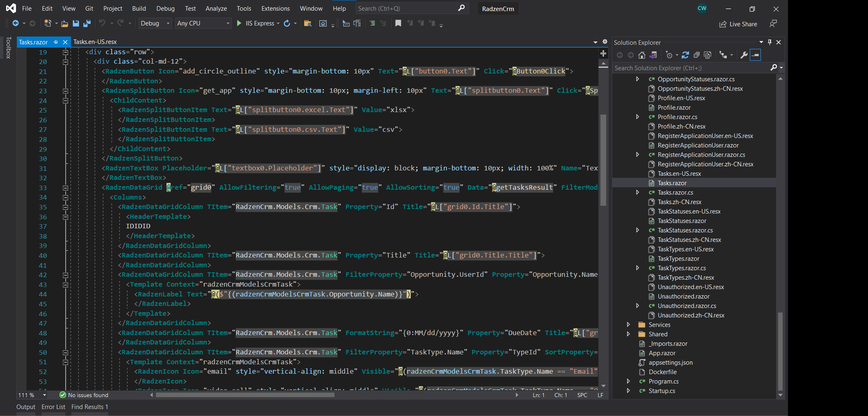Open the Properties wrench icon in Solution Explorer
The width and height of the screenshot is (868, 416).
click(x=744, y=55)
